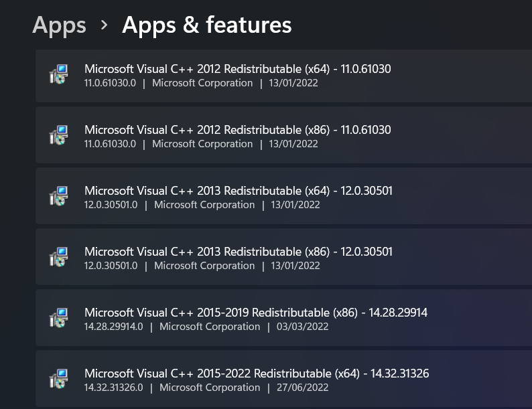Screen dimensions: 532x409
Task: Select Visual C++ 2012 Redistributable (x86) title
Action: point(237,130)
